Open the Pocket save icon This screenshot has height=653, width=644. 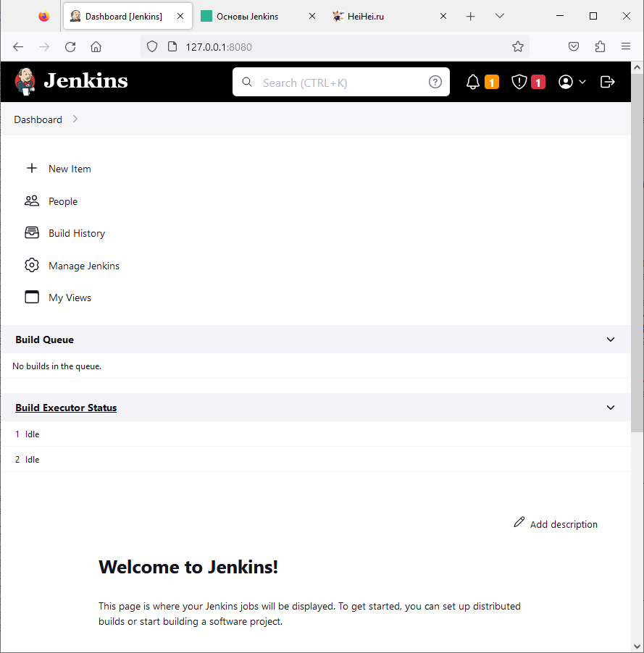(574, 46)
